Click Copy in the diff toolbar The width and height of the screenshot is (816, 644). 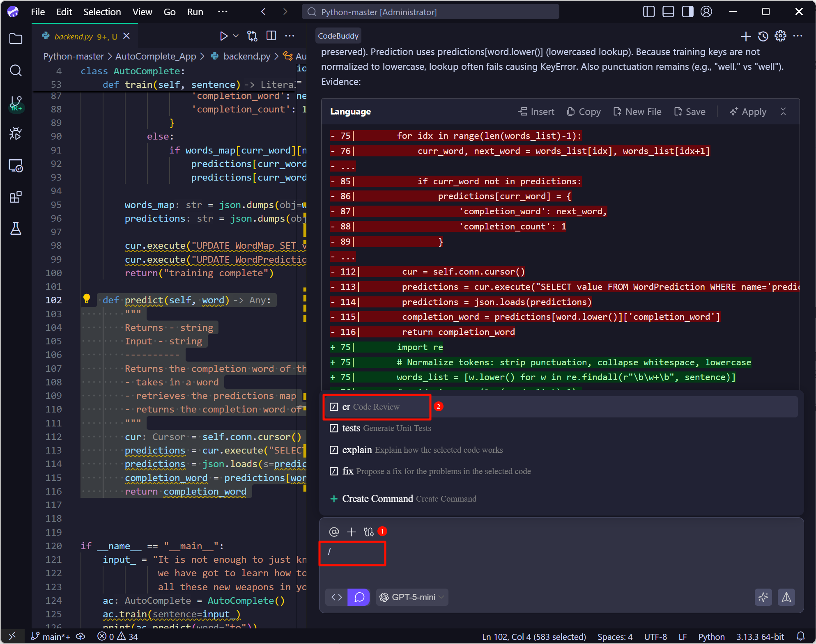pos(584,112)
